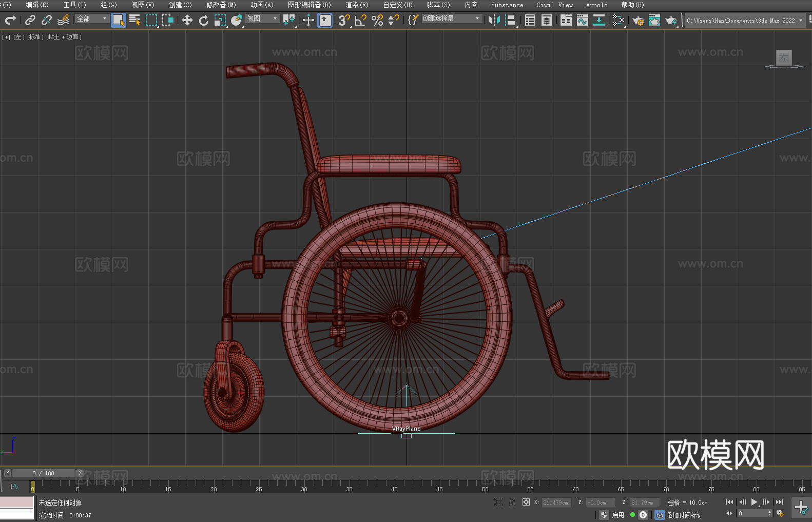This screenshot has height=522, width=812.
Task: Select the Unlink Selection icon
Action: (x=47, y=20)
